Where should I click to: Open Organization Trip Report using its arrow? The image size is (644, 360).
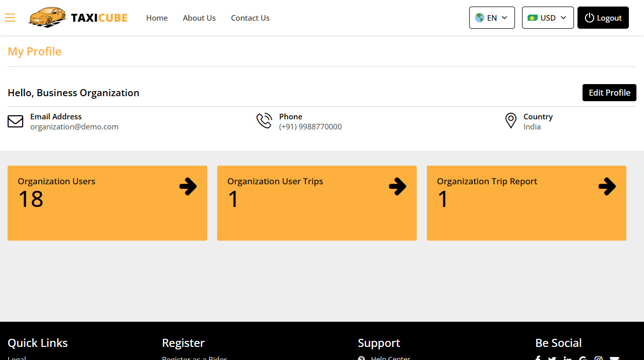tap(607, 186)
